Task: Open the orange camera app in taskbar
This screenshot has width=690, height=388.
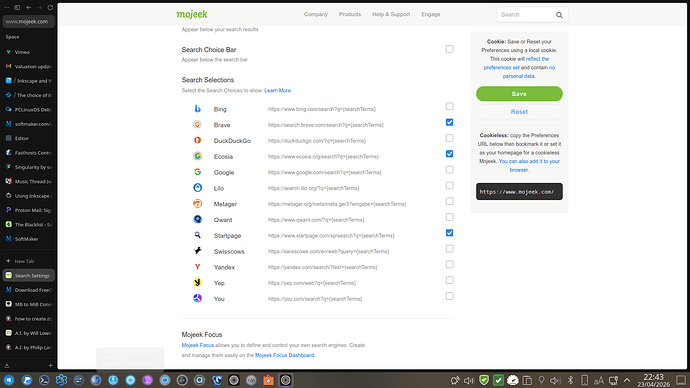Action: point(268,380)
